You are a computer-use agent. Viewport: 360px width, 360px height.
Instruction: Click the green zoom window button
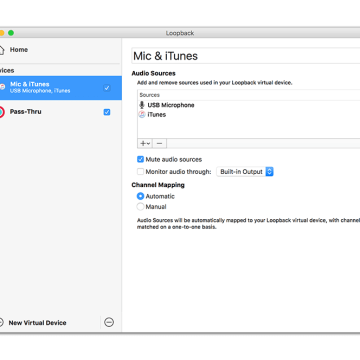coord(11,33)
